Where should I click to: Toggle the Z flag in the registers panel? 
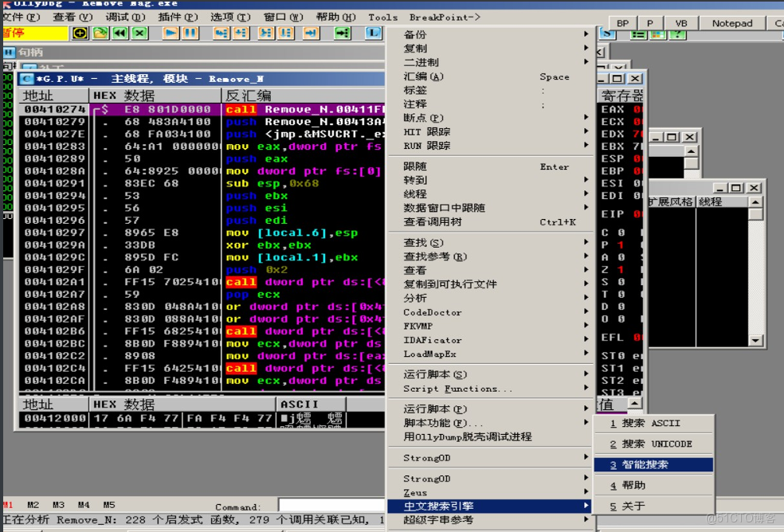606,270
